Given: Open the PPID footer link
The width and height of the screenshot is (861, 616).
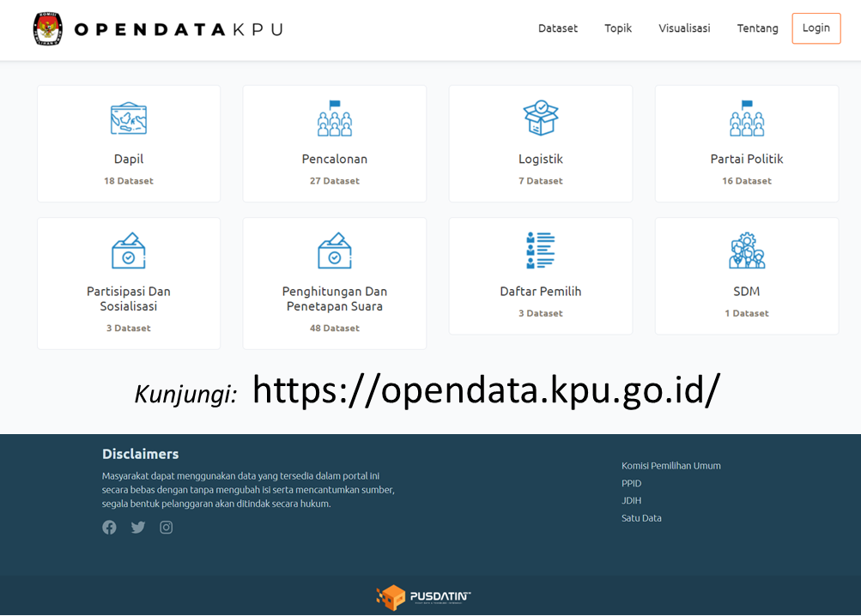Looking at the screenshot, I should tap(632, 484).
